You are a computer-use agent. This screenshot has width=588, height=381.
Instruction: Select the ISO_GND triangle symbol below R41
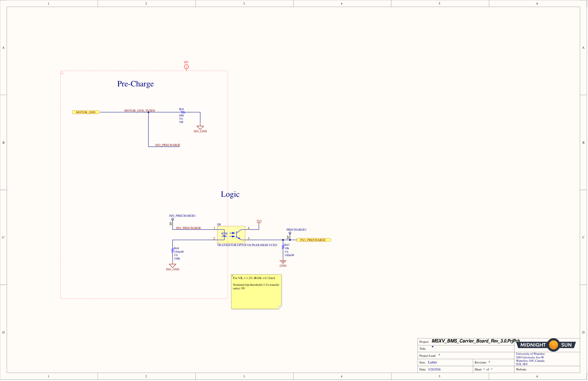pos(200,127)
